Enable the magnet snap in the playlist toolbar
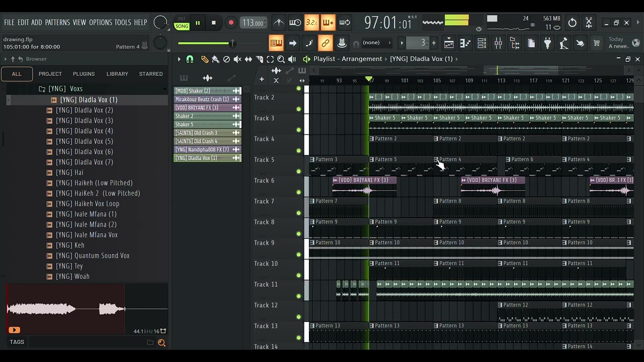Screen dimensions: 644x362 (190, 59)
